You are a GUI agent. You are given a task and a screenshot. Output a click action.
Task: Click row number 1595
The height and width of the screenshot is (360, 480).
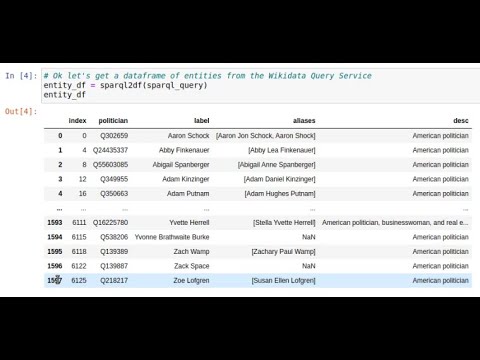[55, 251]
